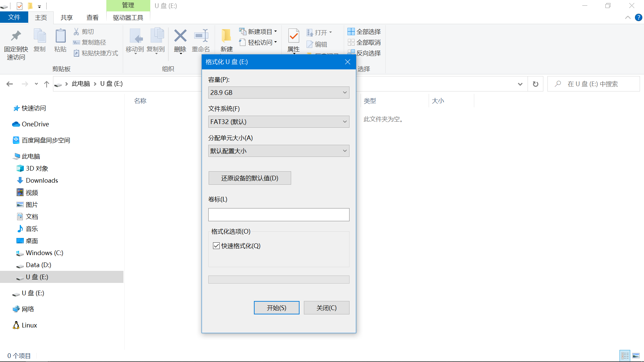
Task: Click the Start (开始) format button
Action: click(x=276, y=308)
